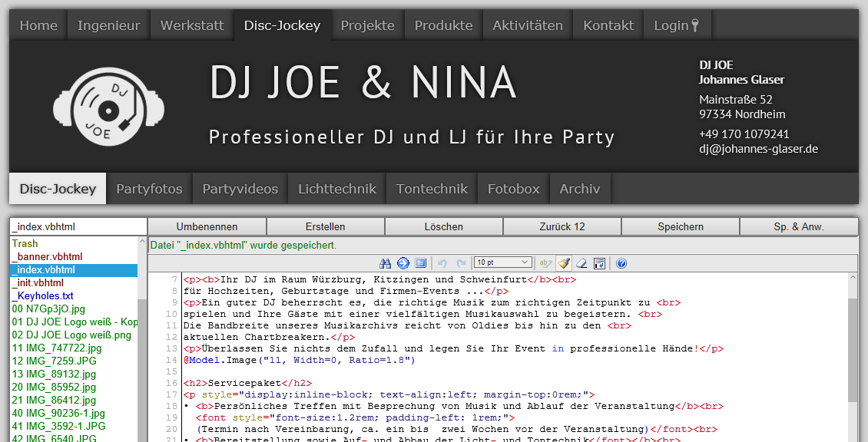Toggle the format brush tool
868x442 pixels.
click(564, 262)
